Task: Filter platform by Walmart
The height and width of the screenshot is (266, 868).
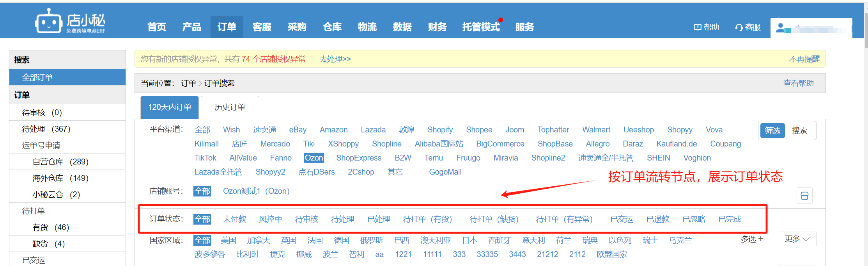Action: 596,130
